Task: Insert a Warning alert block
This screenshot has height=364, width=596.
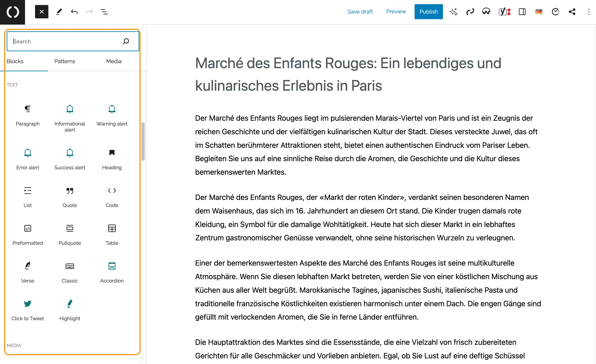Action: pyautogui.click(x=112, y=116)
